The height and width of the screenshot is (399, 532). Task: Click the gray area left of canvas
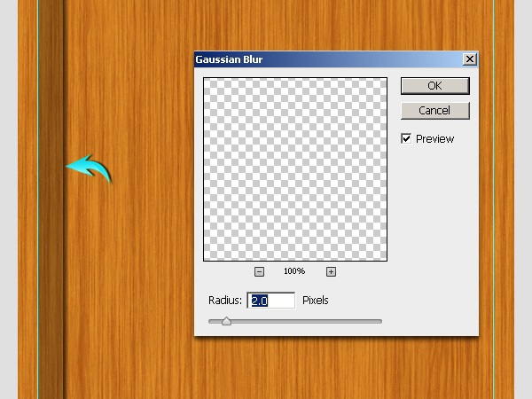(9, 199)
